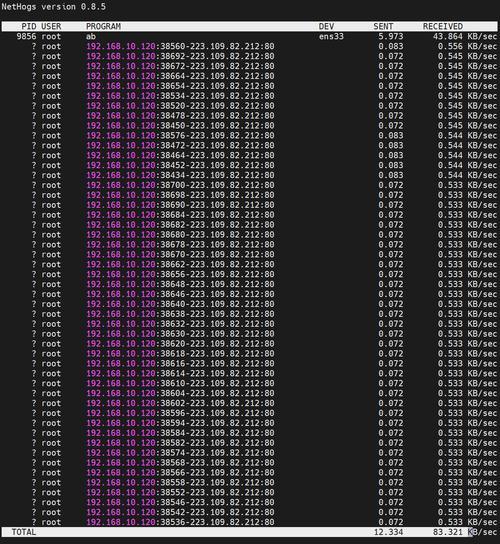Image resolution: width=500 pixels, height=544 pixels.
Task: Select connection row with port 38536
Action: 250,522
